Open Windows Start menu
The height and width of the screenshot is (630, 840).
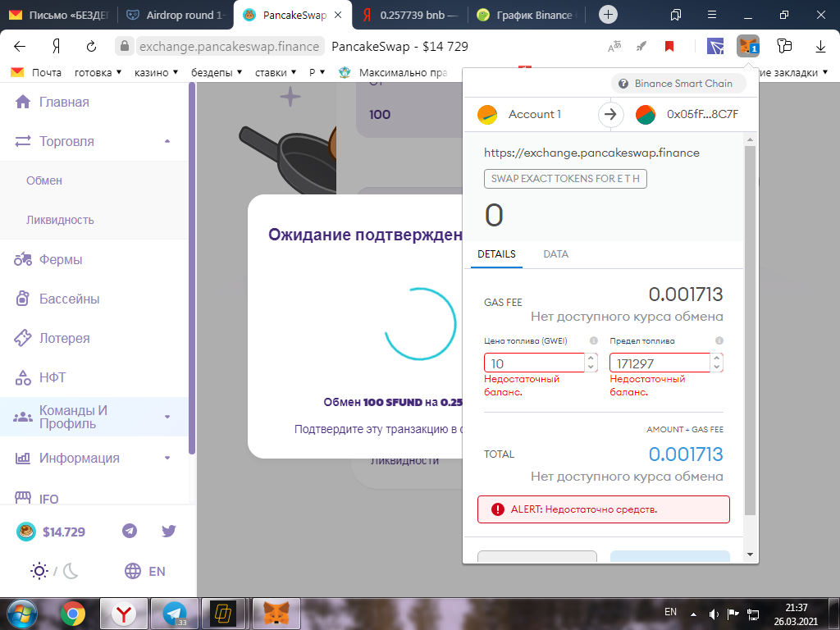[x=21, y=614]
